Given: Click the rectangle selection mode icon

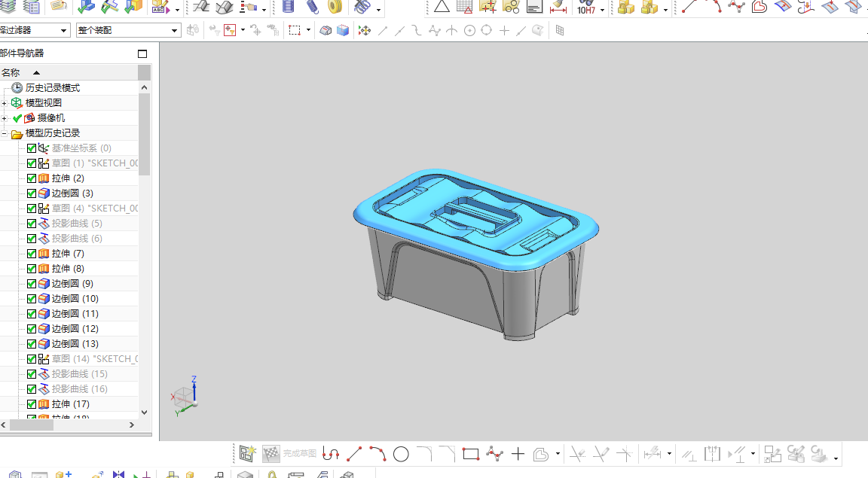Looking at the screenshot, I should (295, 30).
